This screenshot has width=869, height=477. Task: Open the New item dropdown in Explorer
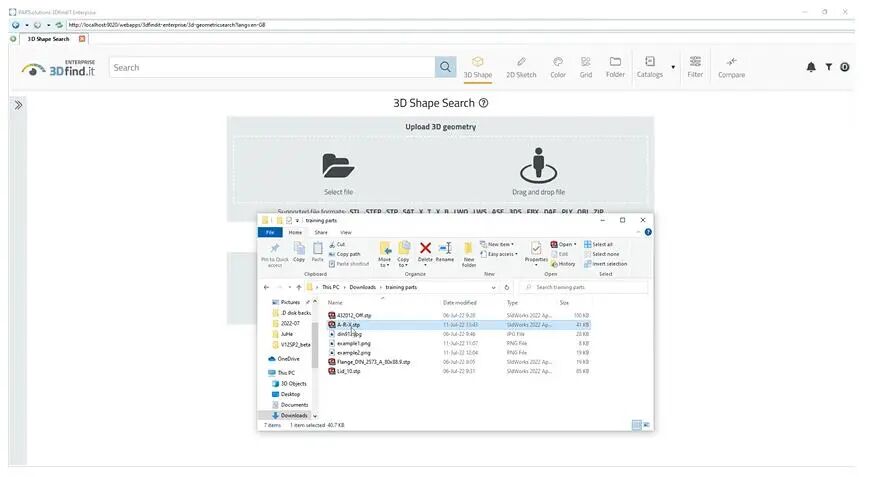[497, 244]
